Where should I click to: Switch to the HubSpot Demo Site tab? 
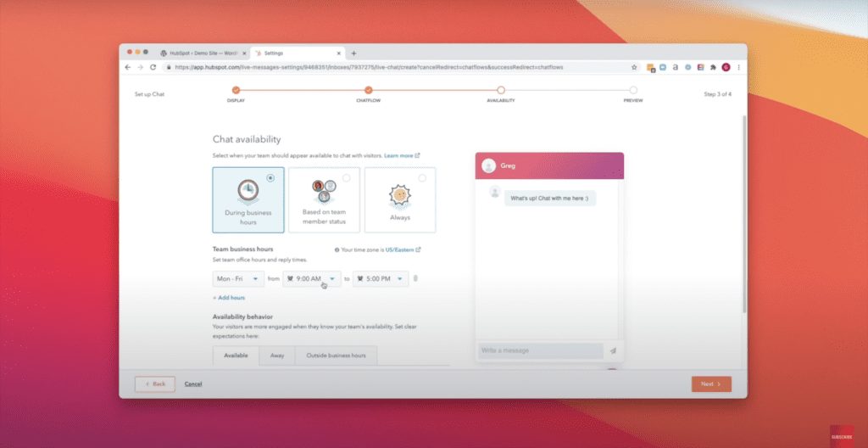coord(203,53)
